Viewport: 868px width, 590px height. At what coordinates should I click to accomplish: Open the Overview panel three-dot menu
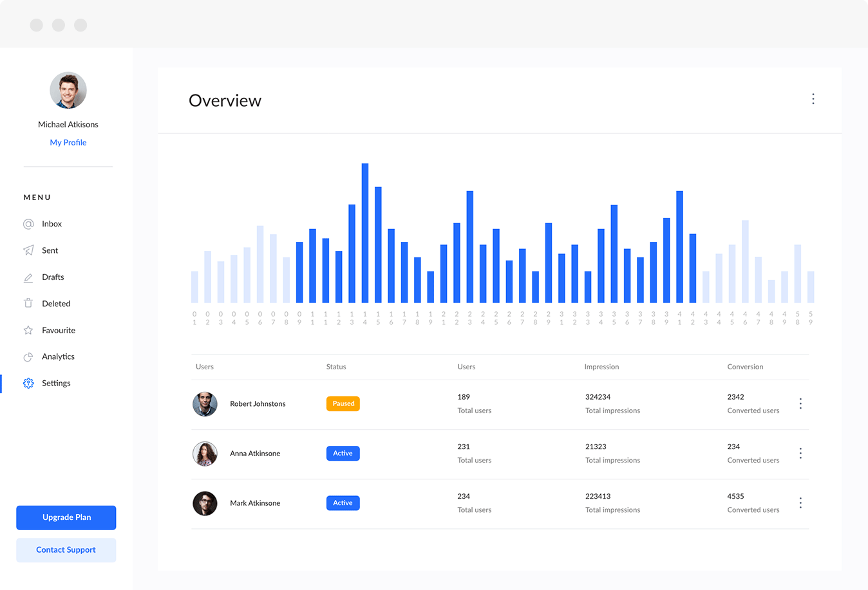coord(813,99)
